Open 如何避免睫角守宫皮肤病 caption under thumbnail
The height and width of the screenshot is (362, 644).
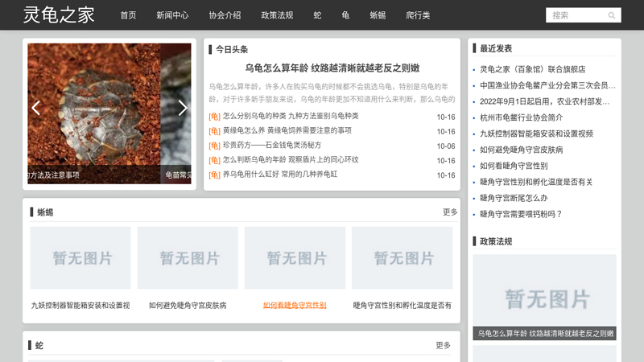tap(188, 306)
